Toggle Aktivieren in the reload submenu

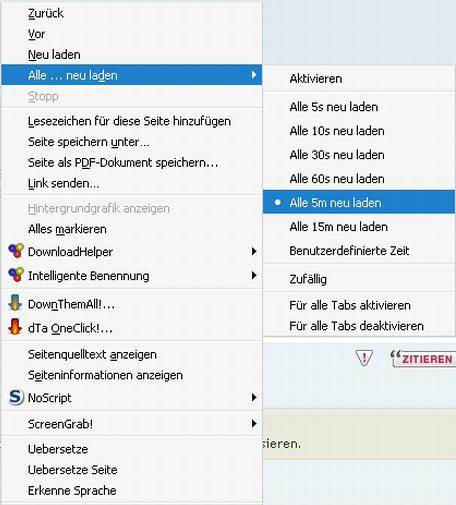[x=359, y=79]
